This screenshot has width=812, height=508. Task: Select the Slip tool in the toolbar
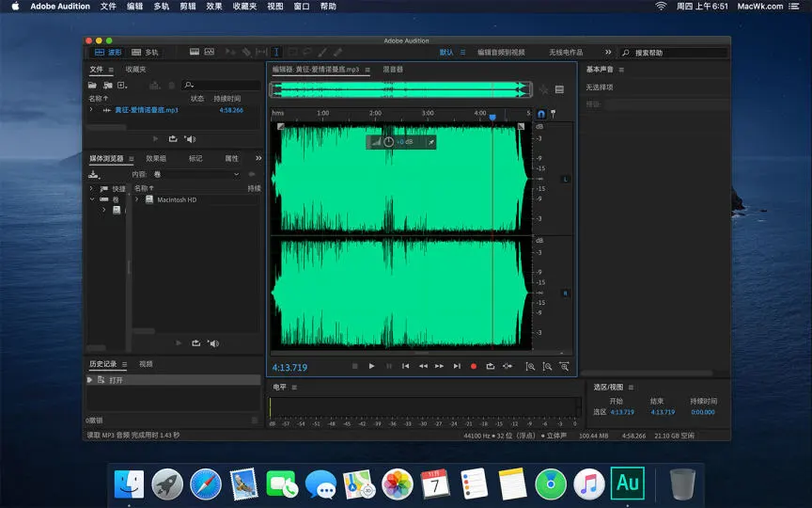[261, 52]
